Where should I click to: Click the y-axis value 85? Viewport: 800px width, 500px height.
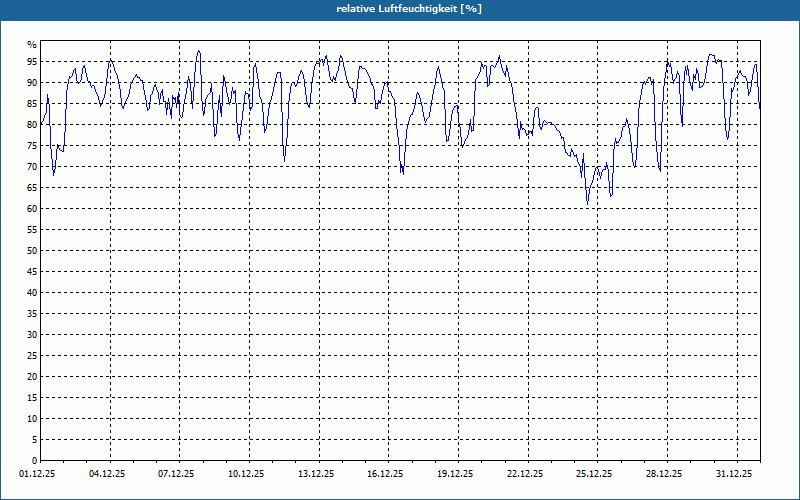click(x=32, y=104)
